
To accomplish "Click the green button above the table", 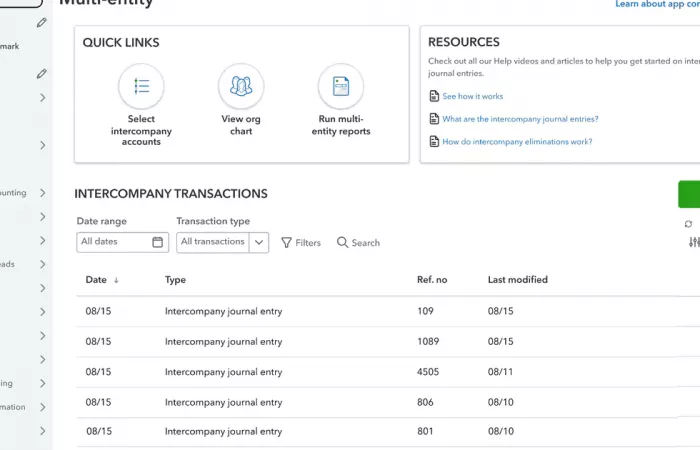I will [x=689, y=194].
